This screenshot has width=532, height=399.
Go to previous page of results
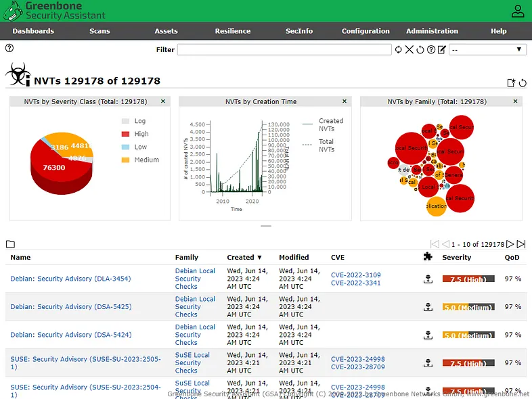click(445, 244)
